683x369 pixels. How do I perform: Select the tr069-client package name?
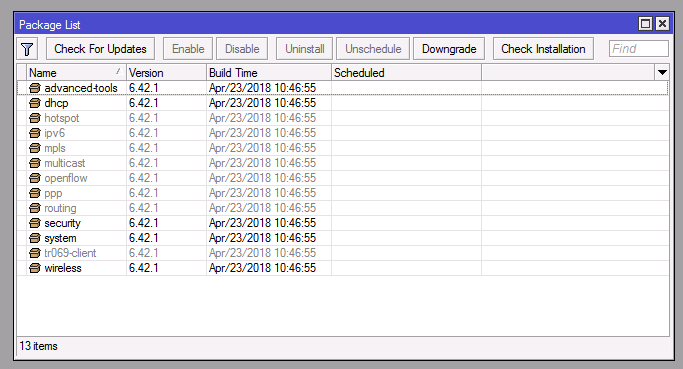click(70, 253)
